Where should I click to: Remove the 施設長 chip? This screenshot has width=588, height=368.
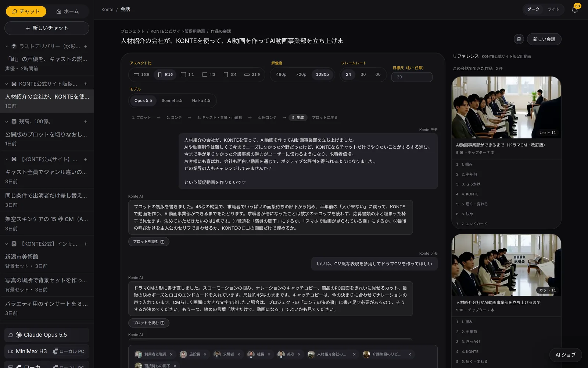(205, 354)
